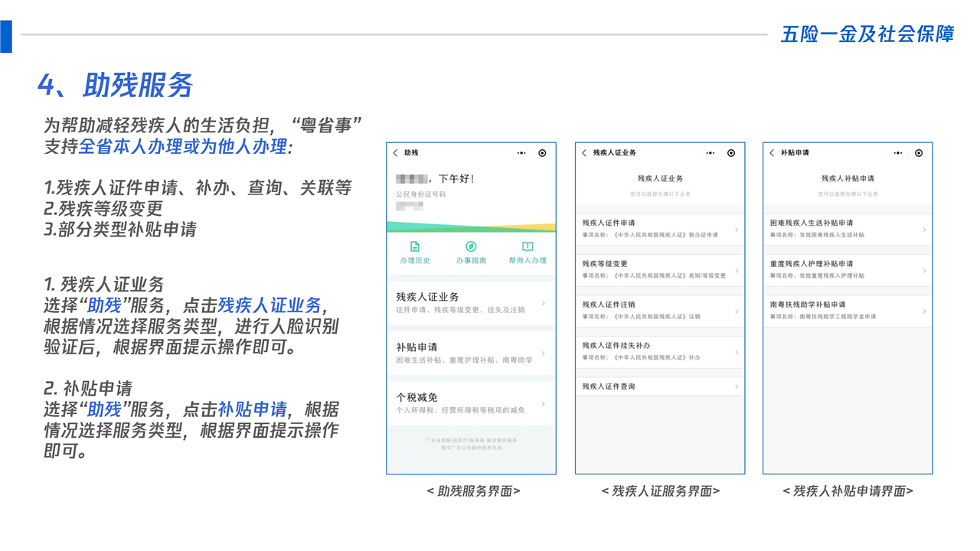
Task: Open 南粤扶残助学补贴申请 item
Action: coord(848,311)
